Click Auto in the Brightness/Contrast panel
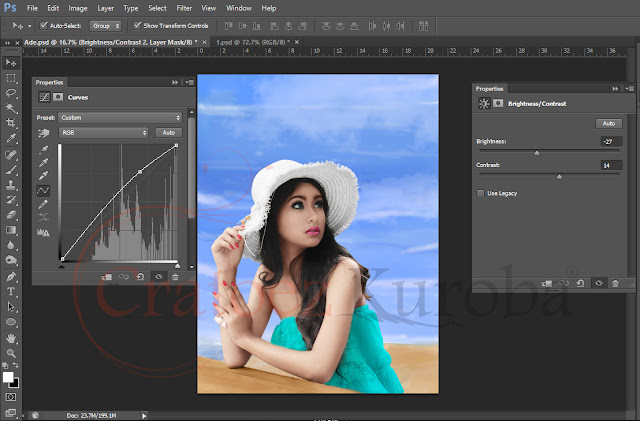640x421 pixels. point(607,123)
